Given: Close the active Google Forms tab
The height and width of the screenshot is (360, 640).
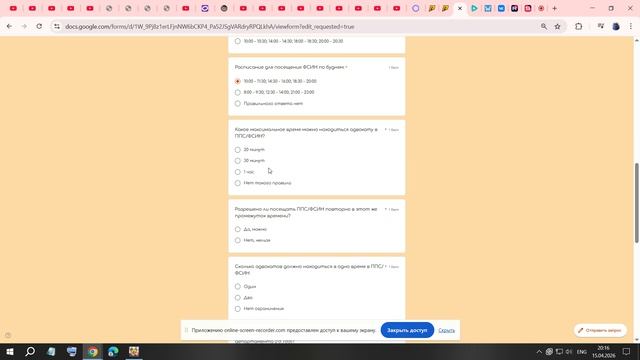Looking at the screenshot, I should coord(460,8).
